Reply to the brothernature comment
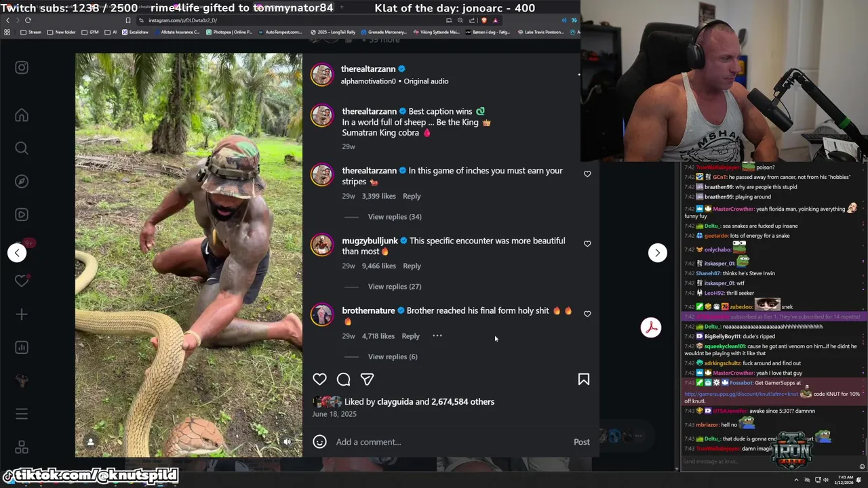The height and width of the screenshot is (488, 868). 410,336
